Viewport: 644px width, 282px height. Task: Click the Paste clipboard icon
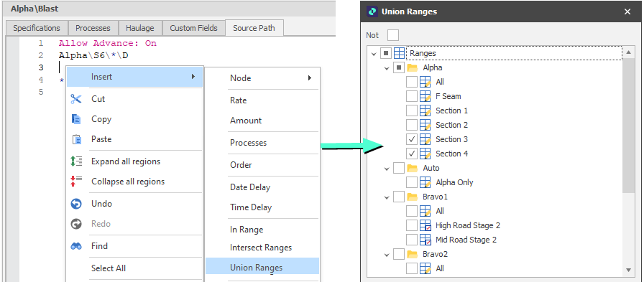76,139
